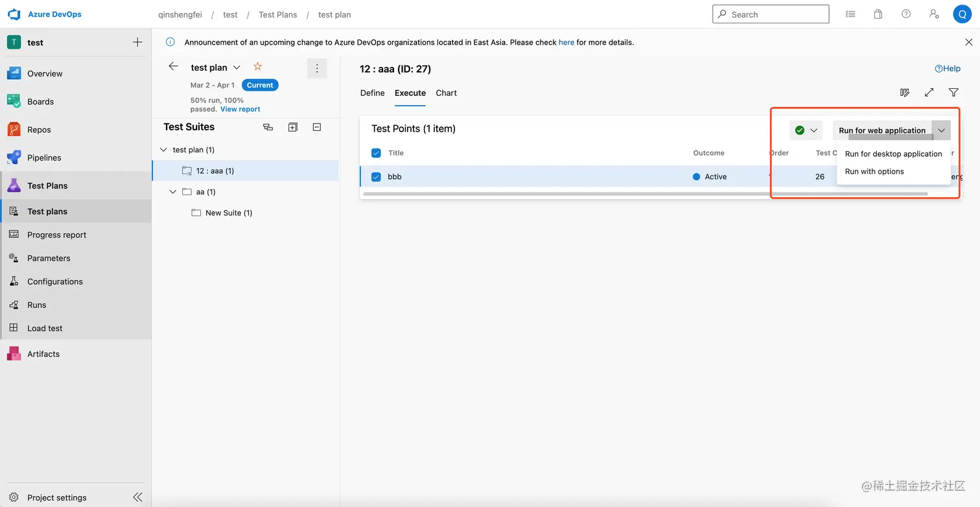Open the Help link
The height and width of the screenshot is (507, 980).
point(948,69)
